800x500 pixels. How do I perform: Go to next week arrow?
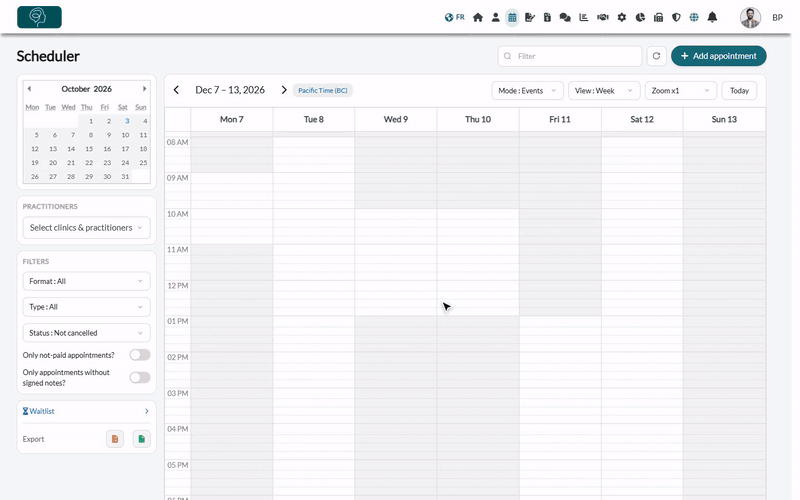(284, 90)
